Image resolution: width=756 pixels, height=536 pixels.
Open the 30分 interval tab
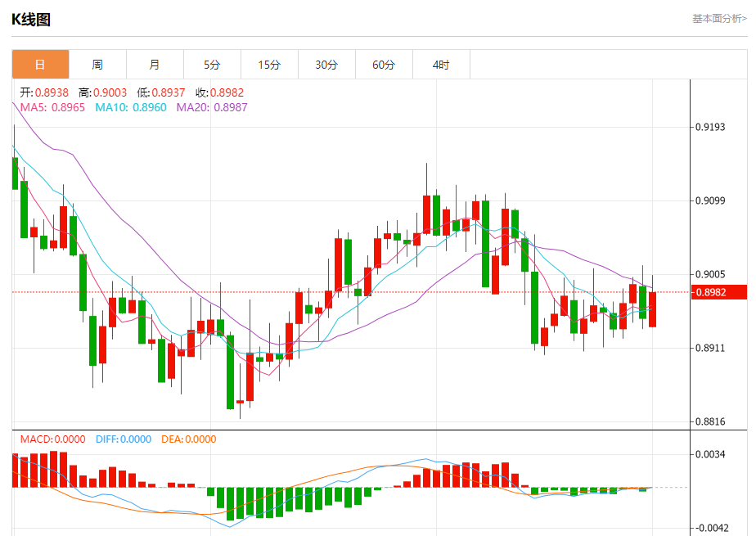tap(327, 64)
